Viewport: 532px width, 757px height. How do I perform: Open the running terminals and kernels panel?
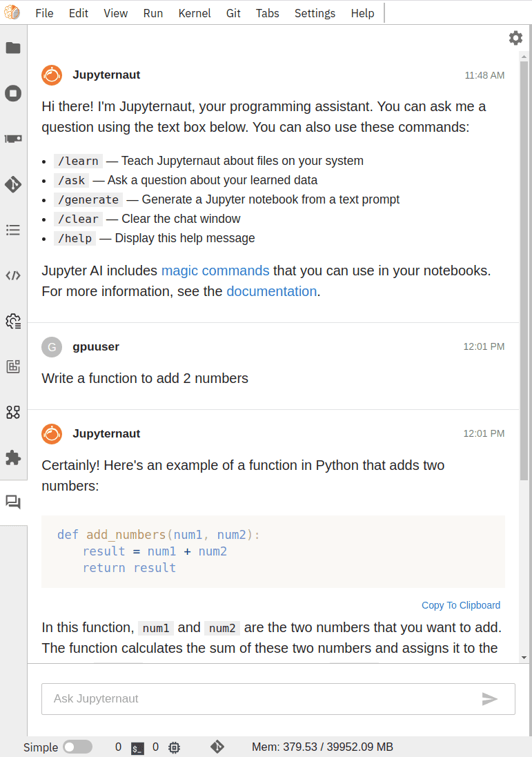(13, 93)
